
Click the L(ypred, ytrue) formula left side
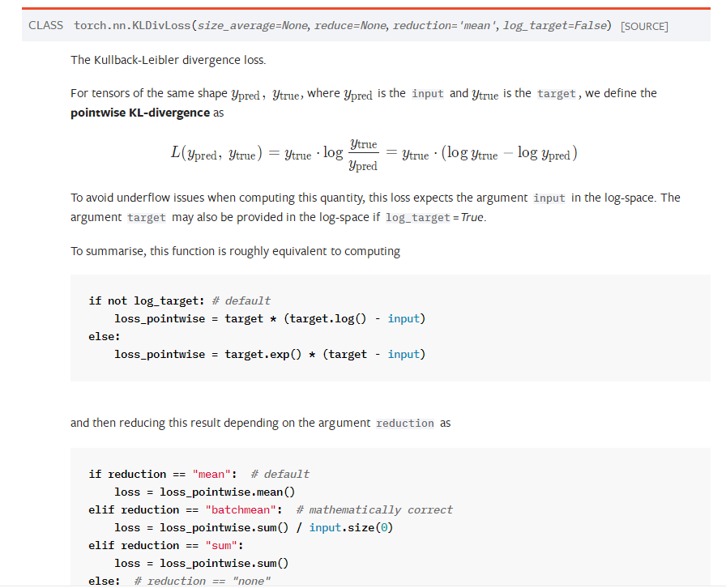216,153
